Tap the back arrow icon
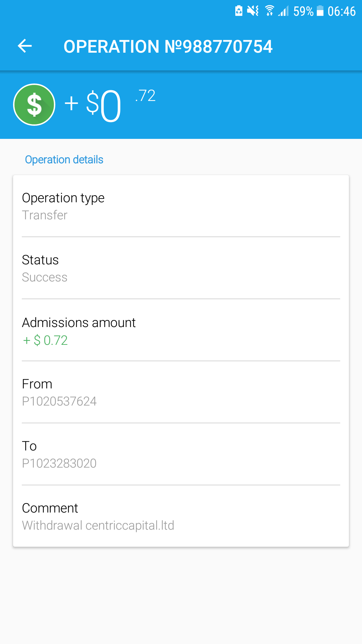 coord(25,46)
